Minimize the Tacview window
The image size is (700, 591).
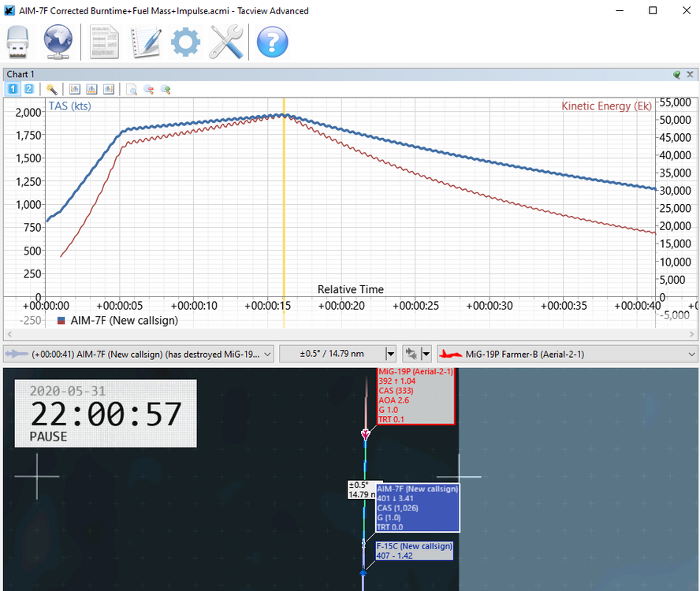(x=620, y=10)
